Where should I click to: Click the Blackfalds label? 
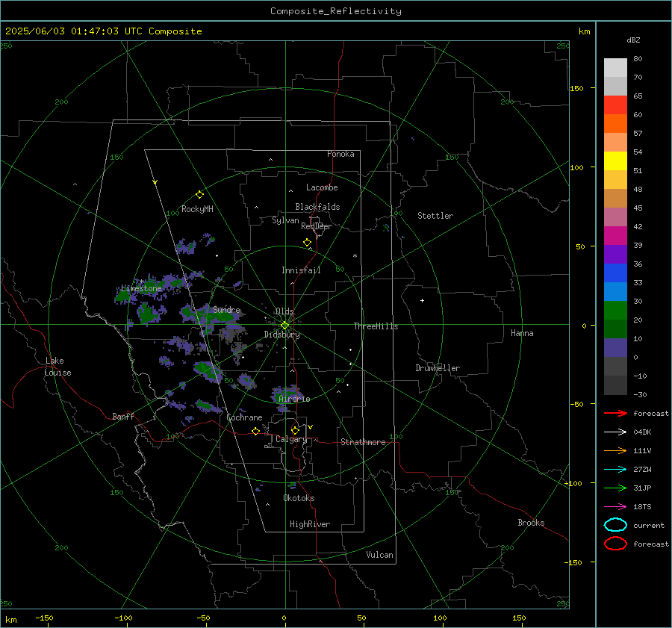317,207
